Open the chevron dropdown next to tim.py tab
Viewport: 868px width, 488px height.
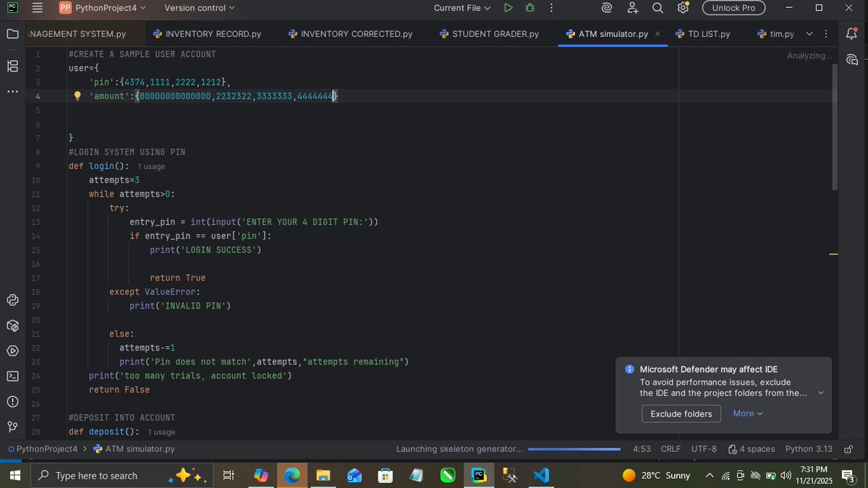(x=809, y=33)
